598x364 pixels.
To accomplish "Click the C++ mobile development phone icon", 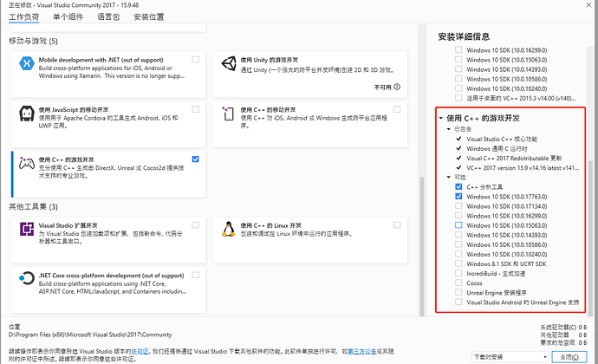I will pos(228,114).
